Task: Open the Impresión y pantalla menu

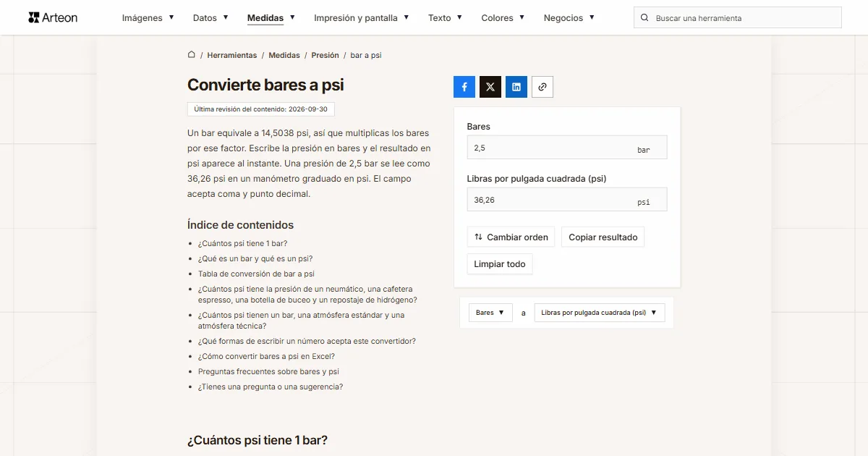Action: click(362, 18)
